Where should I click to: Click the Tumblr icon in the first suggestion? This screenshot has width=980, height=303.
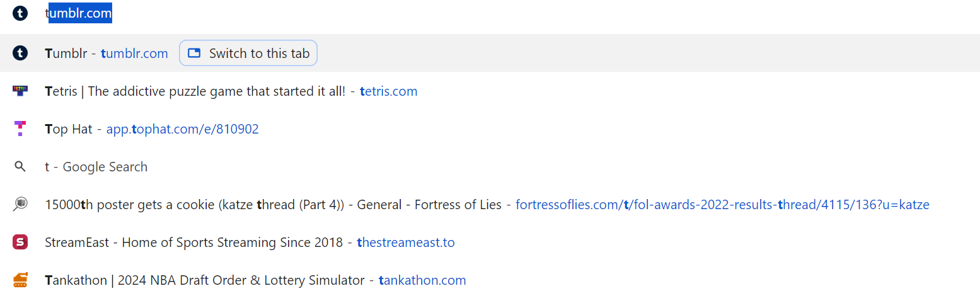click(20, 53)
